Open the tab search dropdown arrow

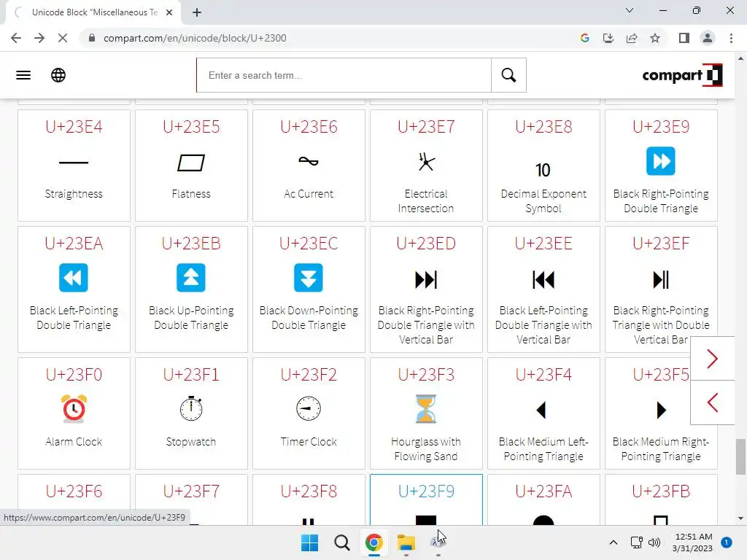coord(630,10)
